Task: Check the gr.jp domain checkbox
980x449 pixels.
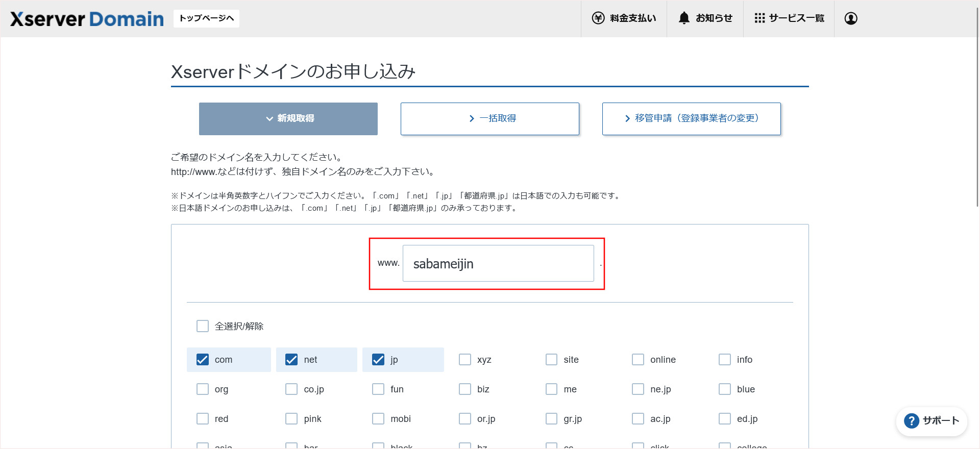Action: [x=552, y=419]
